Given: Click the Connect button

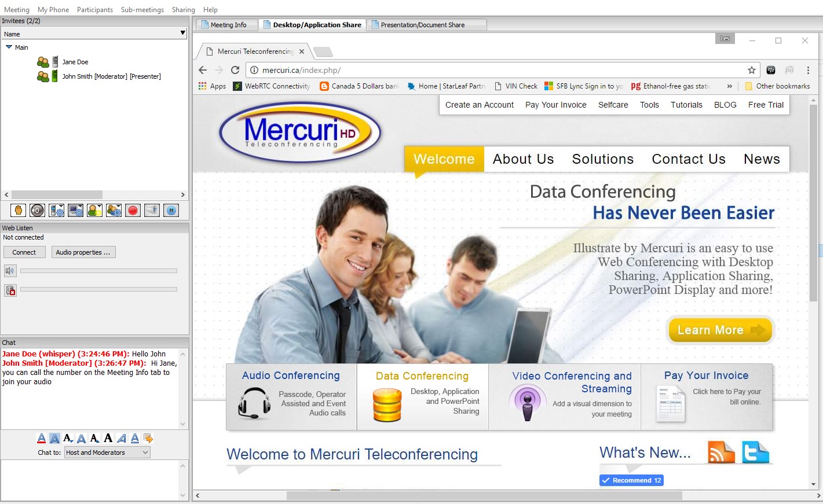Looking at the screenshot, I should [x=24, y=252].
